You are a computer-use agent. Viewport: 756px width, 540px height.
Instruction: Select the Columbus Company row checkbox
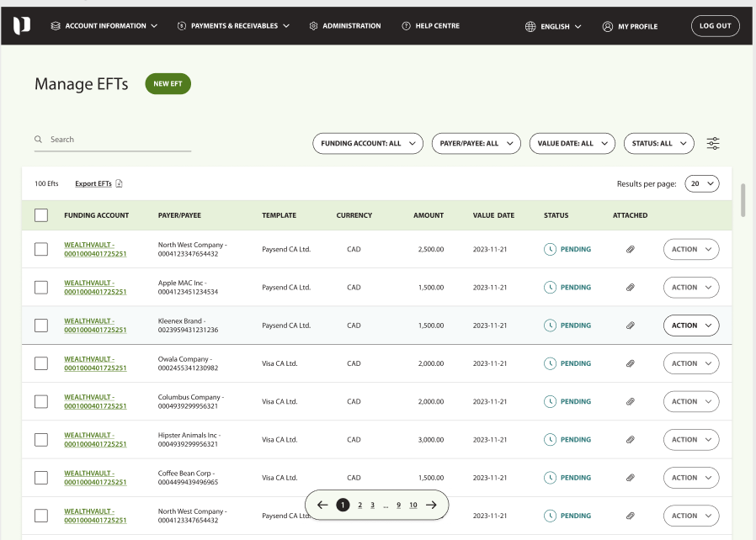[41, 402]
